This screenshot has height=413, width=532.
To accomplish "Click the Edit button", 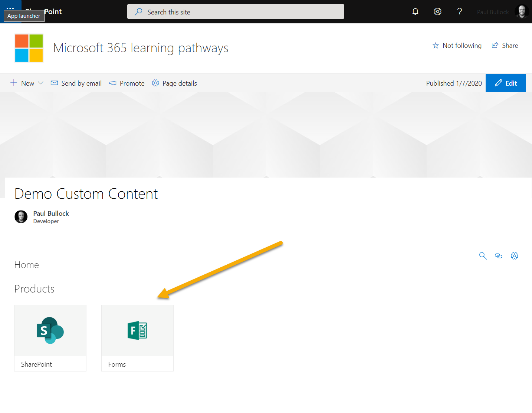I will click(506, 83).
